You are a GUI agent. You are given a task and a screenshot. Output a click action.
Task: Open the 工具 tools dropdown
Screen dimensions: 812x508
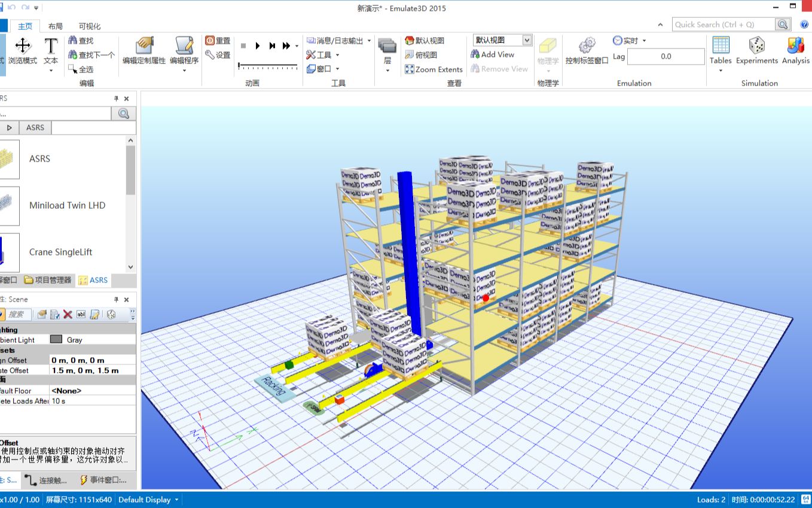pos(323,55)
